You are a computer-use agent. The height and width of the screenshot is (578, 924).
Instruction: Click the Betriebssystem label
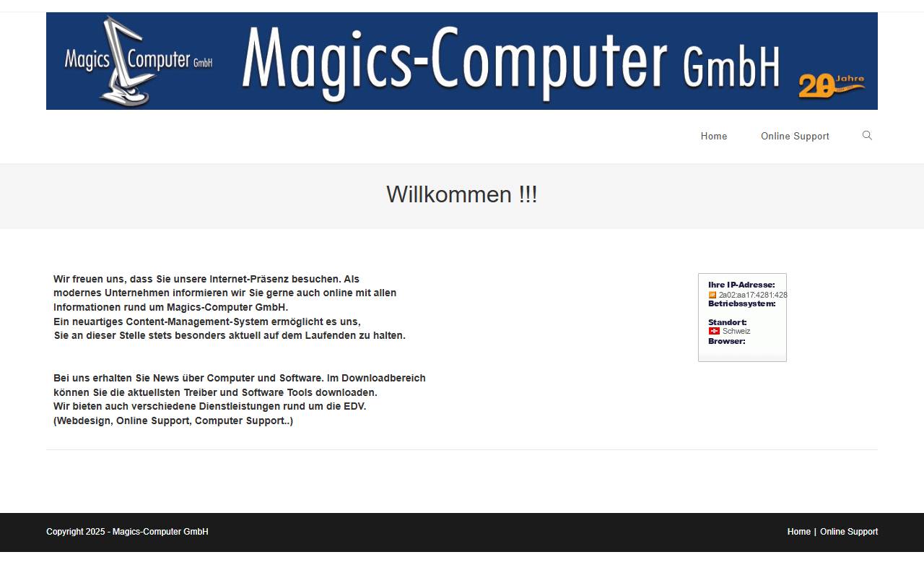tap(742, 303)
